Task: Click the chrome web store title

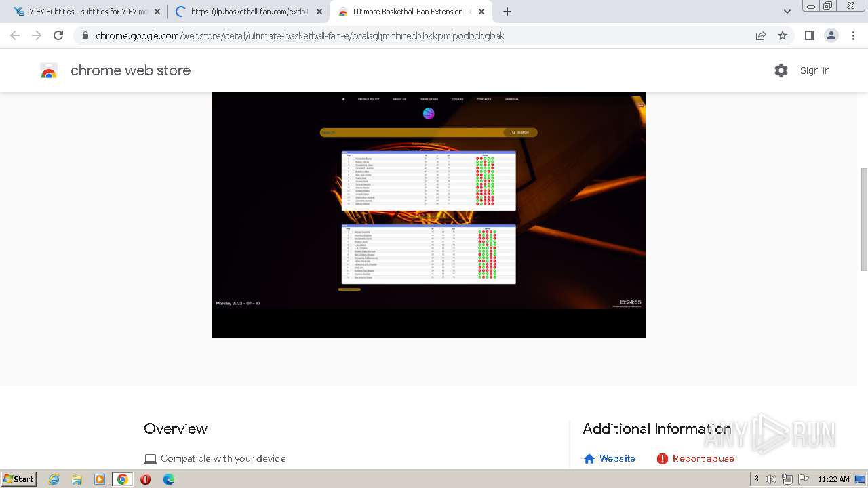Action: (x=130, y=70)
